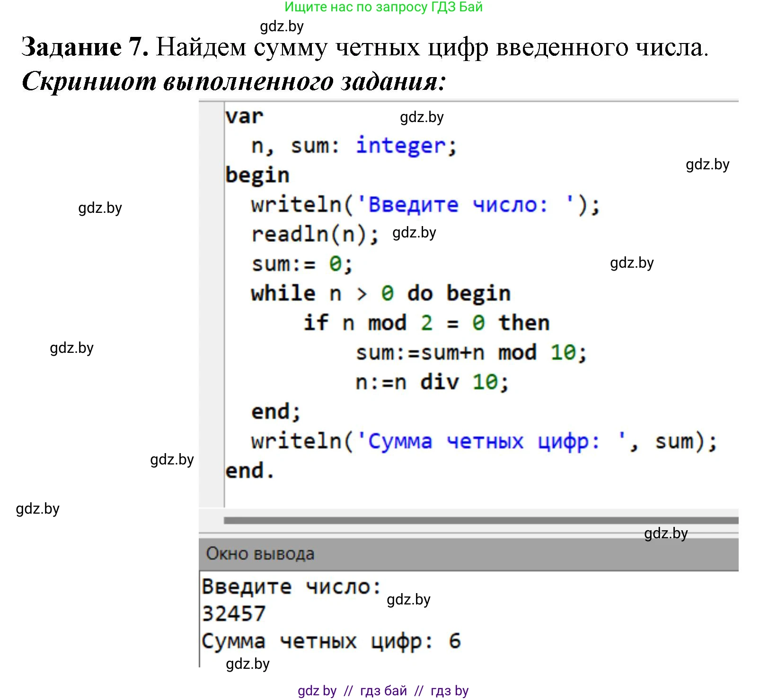Click the writeln 'Введите число: ' code line
The image size is (768, 700).
click(425, 205)
